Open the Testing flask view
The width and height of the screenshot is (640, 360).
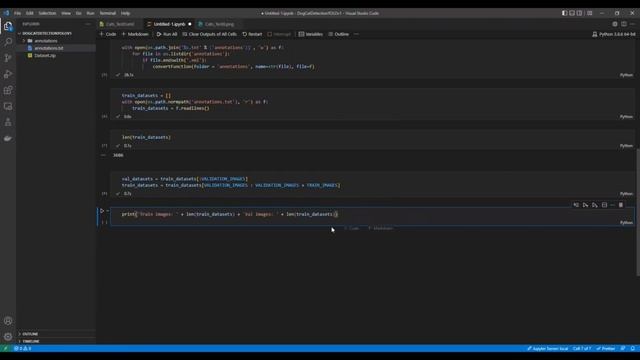8,122
